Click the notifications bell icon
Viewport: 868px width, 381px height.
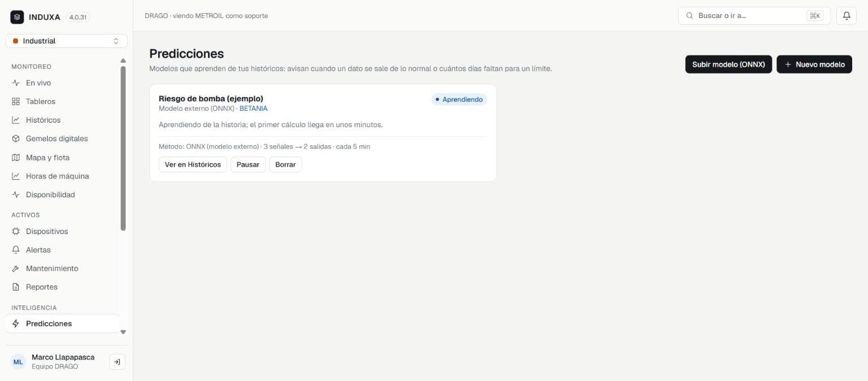tap(846, 16)
